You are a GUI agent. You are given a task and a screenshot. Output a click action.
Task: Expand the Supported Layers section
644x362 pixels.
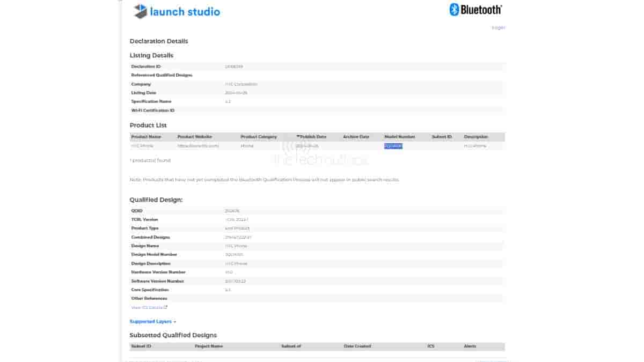point(152,321)
